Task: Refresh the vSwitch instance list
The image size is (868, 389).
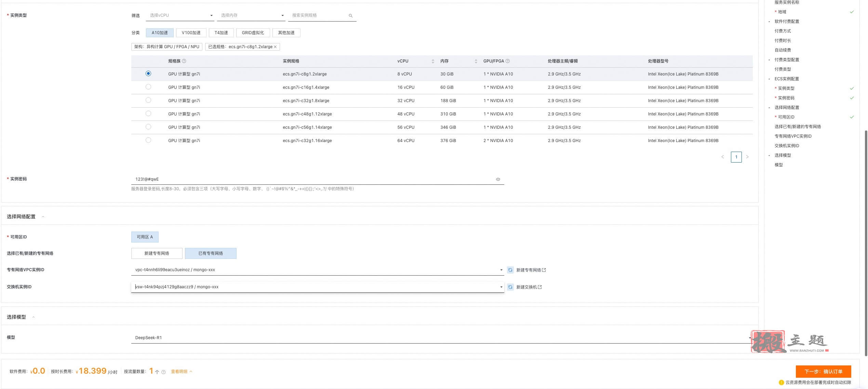Action: coord(510,287)
